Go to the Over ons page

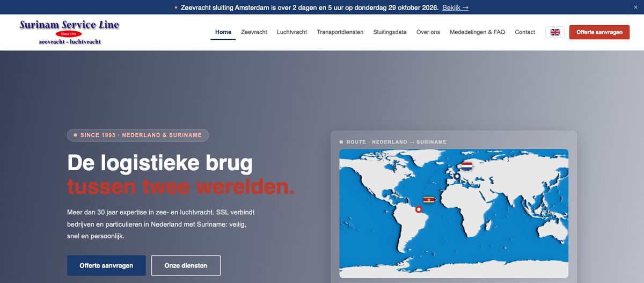428,32
